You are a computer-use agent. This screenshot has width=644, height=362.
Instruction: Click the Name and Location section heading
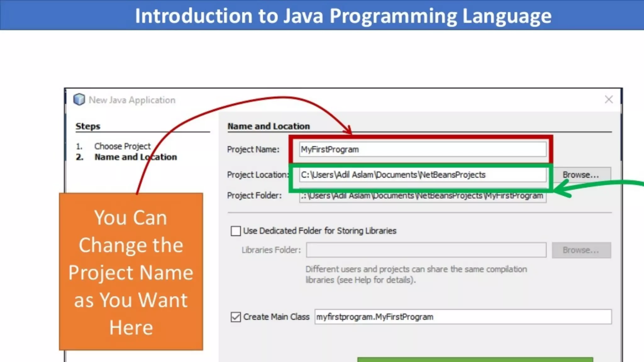click(x=269, y=126)
